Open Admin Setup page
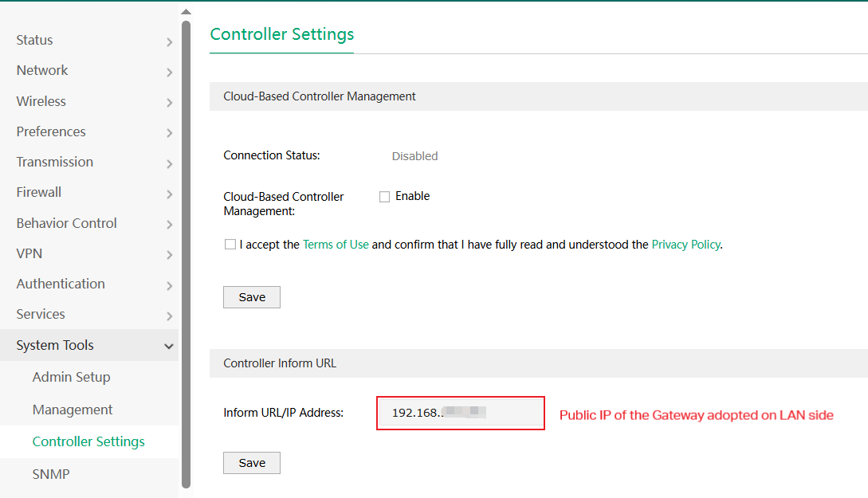 [71, 377]
